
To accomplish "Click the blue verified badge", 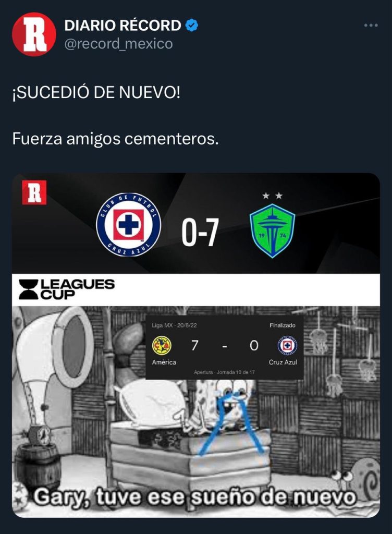I will click(192, 26).
